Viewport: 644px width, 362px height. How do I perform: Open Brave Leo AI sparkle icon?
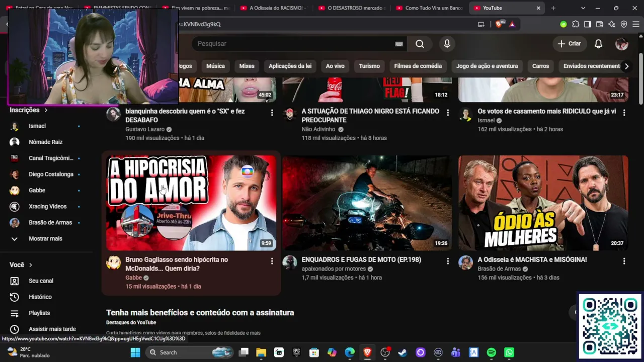point(611,24)
